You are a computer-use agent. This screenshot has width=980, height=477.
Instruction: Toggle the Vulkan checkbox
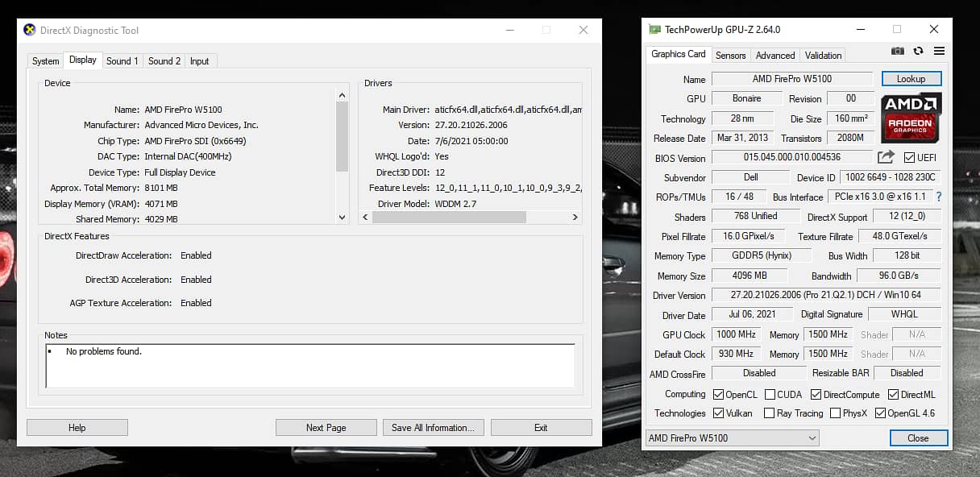point(719,413)
